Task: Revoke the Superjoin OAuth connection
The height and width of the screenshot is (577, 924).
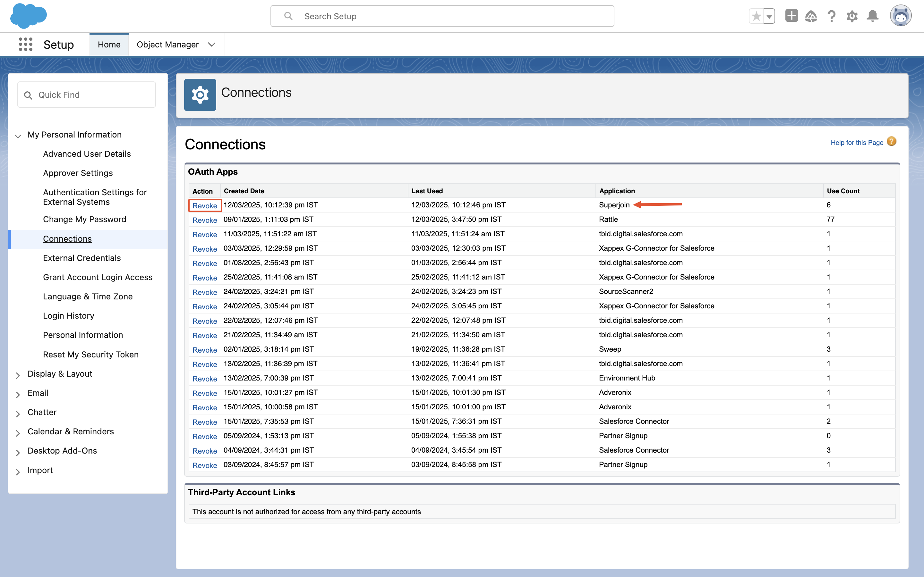Action: pos(205,206)
